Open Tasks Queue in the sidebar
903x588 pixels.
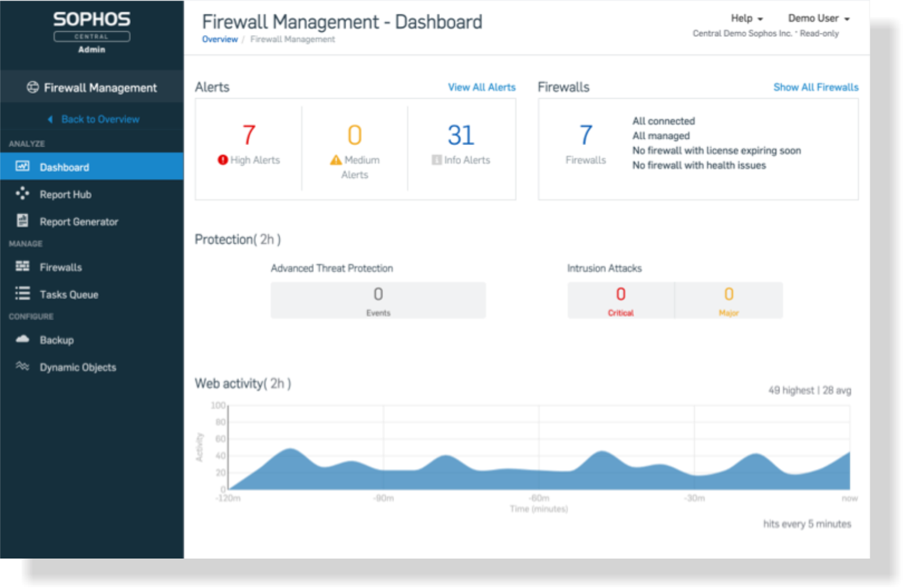click(92, 295)
